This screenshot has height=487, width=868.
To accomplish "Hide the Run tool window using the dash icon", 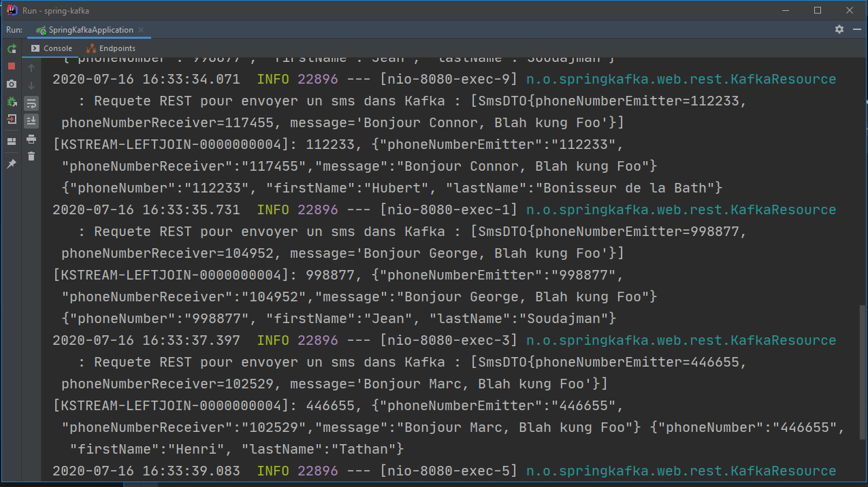I will 855,30.
